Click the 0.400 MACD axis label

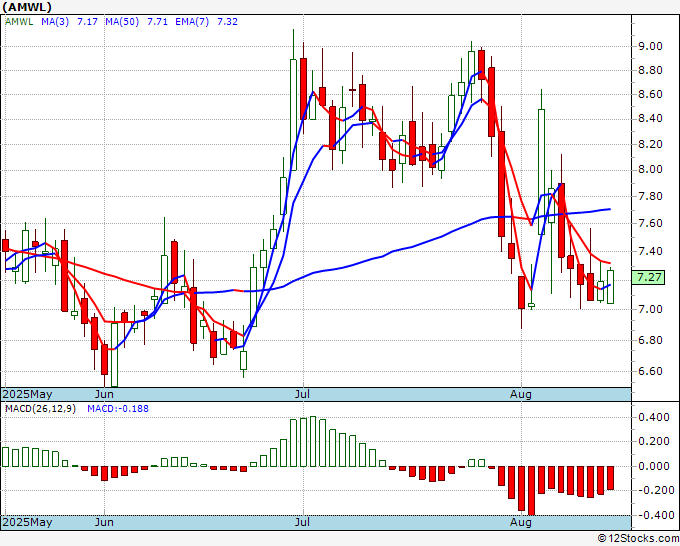click(x=656, y=418)
